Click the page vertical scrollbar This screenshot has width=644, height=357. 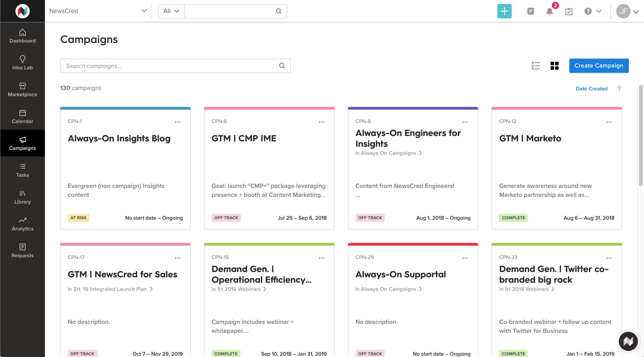click(x=640, y=135)
